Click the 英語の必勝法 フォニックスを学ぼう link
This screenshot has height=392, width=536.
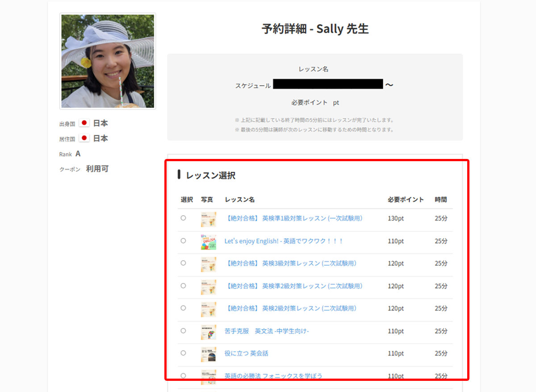[x=273, y=375]
